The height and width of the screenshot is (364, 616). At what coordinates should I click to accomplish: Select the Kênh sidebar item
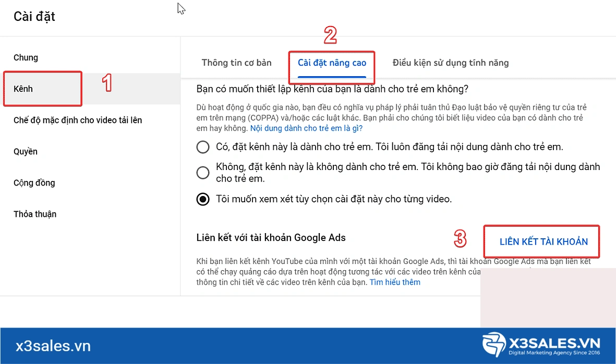90,89
